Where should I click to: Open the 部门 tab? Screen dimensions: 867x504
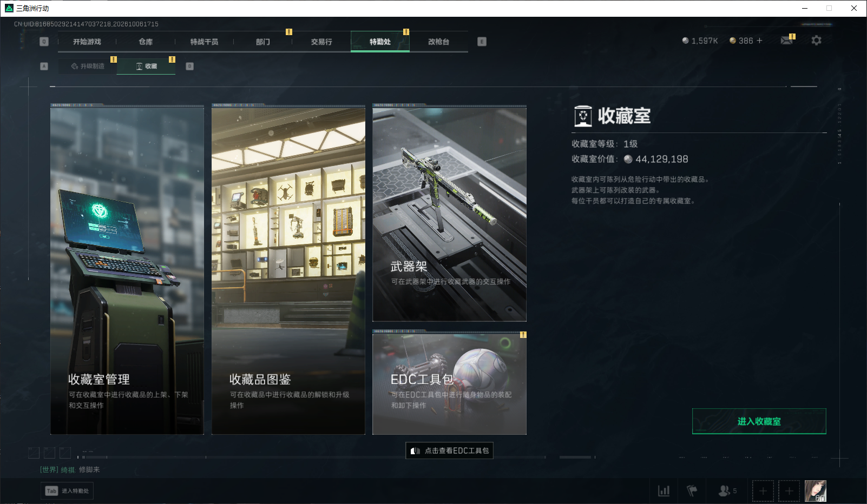tap(263, 42)
